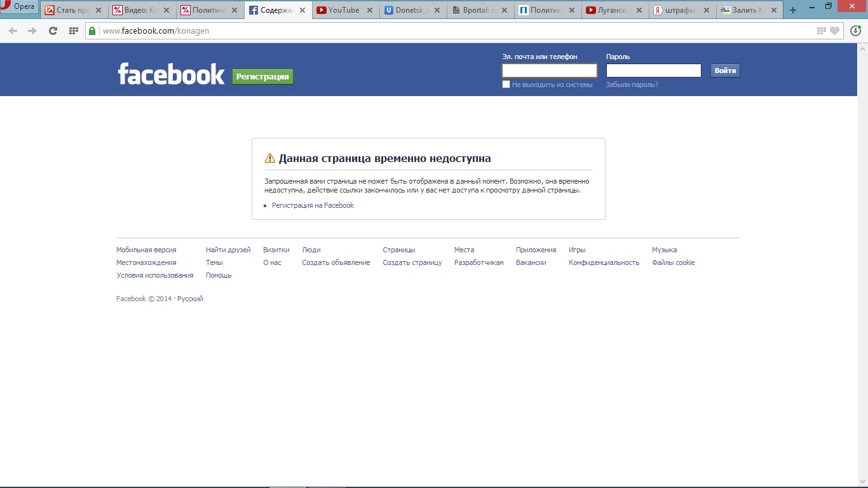The height and width of the screenshot is (488, 868).
Task: Close the 'Стать пре' tab
Action: pos(98,10)
